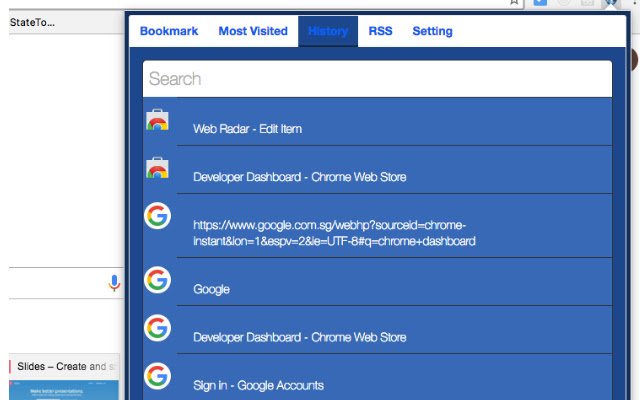Open the Google history entry

211,289
